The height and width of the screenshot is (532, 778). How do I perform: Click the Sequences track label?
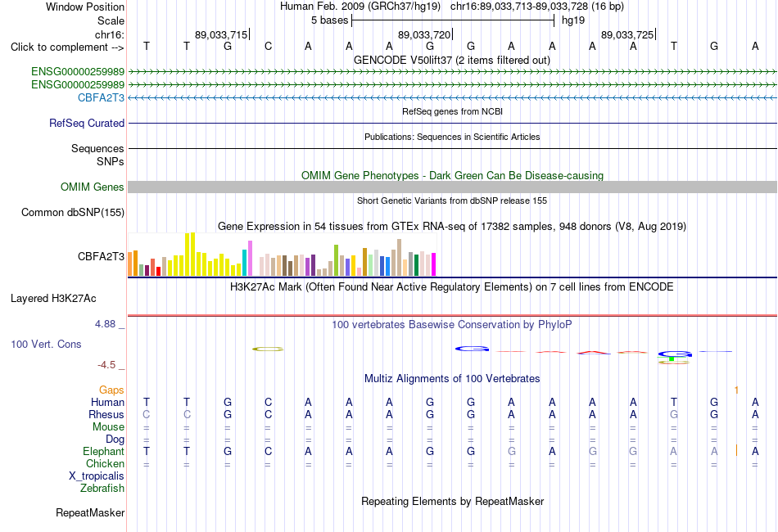[x=97, y=148]
